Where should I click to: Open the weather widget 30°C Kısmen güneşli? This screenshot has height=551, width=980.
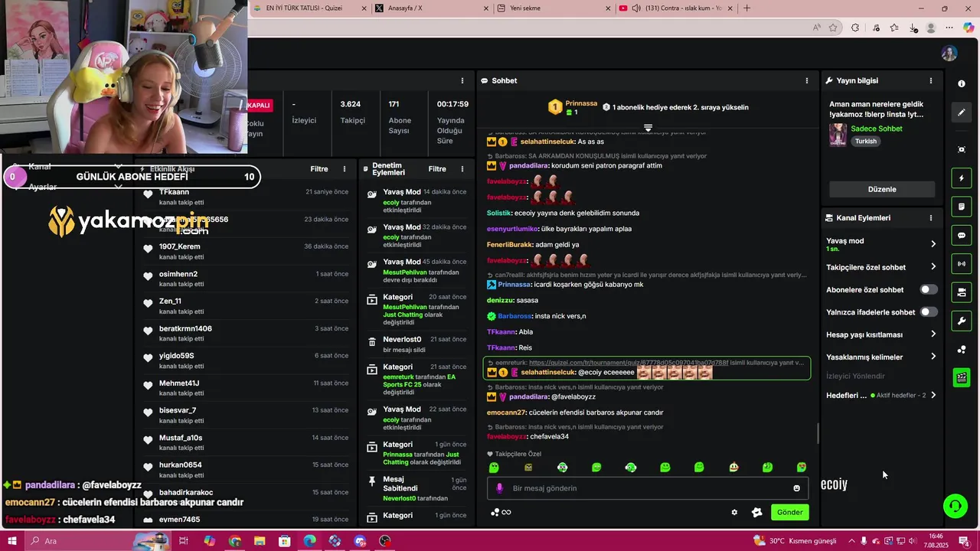click(x=796, y=541)
